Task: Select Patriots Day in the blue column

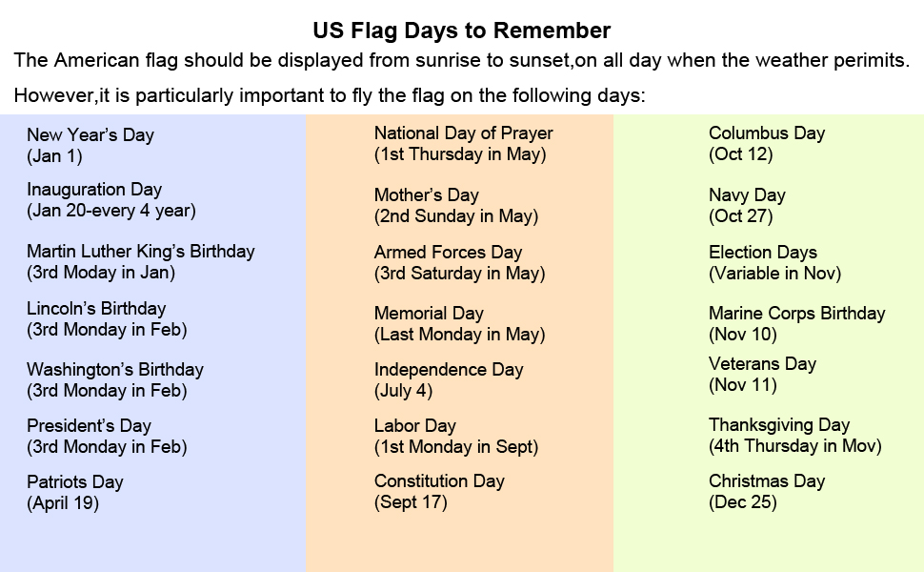Action: 75,482
